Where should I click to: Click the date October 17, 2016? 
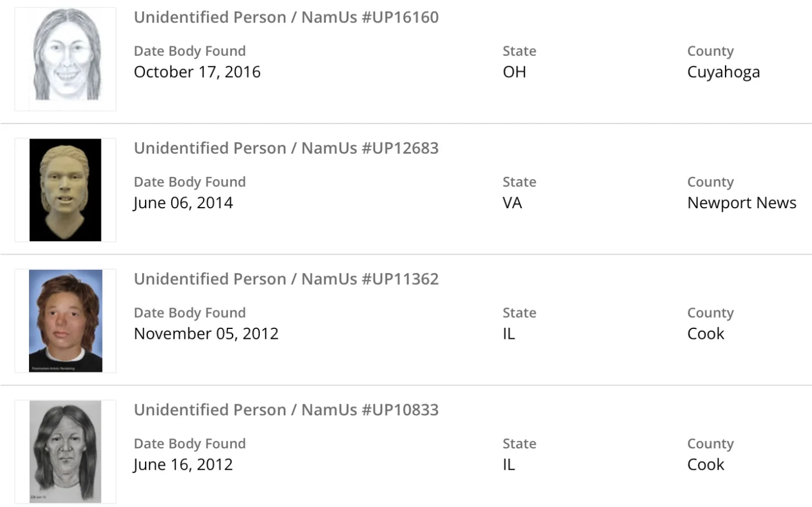pos(197,72)
